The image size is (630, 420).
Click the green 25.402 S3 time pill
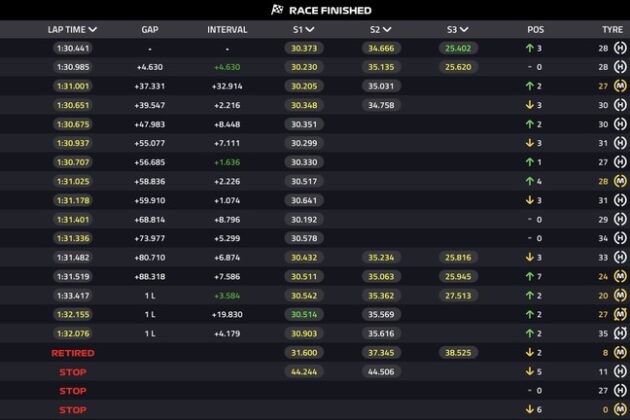[458, 48]
